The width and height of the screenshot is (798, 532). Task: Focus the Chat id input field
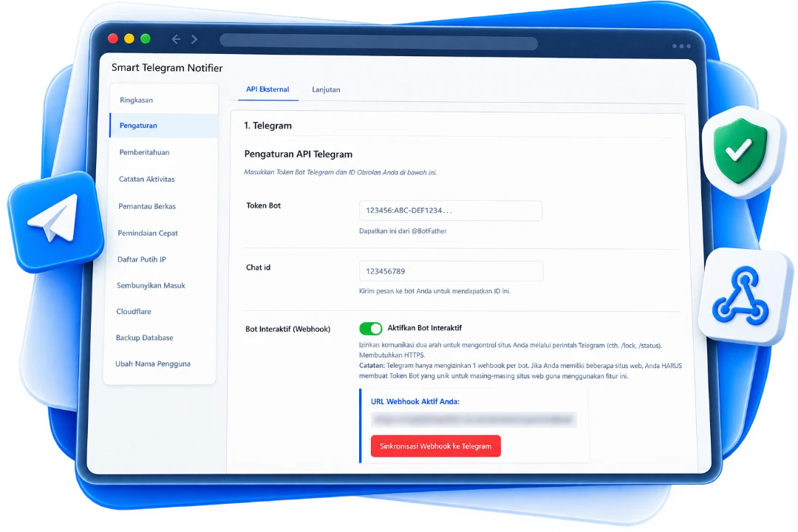(x=451, y=271)
